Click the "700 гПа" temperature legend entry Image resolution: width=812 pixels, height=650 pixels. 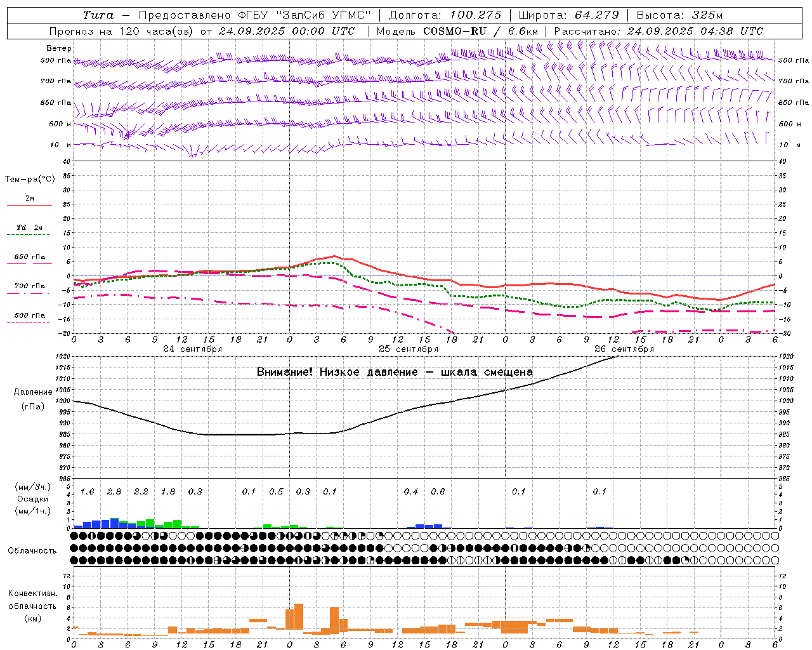tap(30, 286)
